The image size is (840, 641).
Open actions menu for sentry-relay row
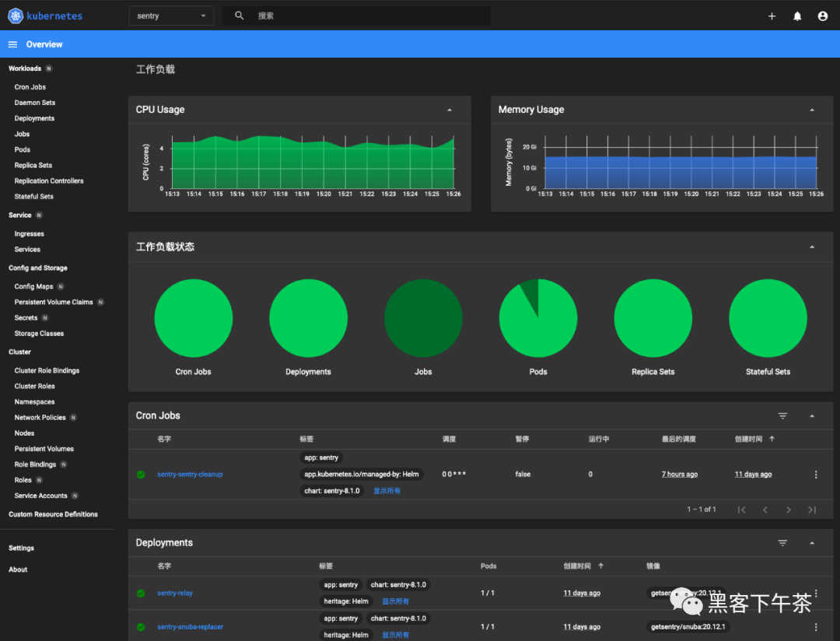(816, 594)
